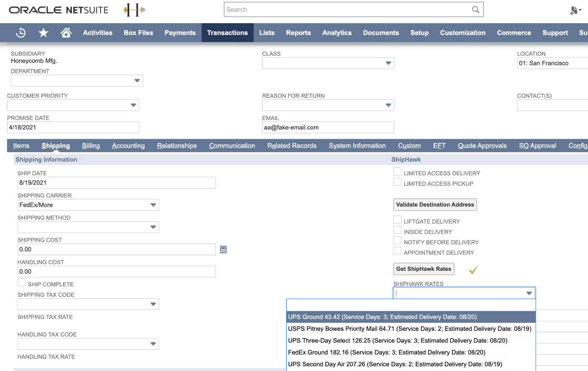Open the Recent Records clock icon
The width and height of the screenshot is (588, 371).
(x=21, y=32)
